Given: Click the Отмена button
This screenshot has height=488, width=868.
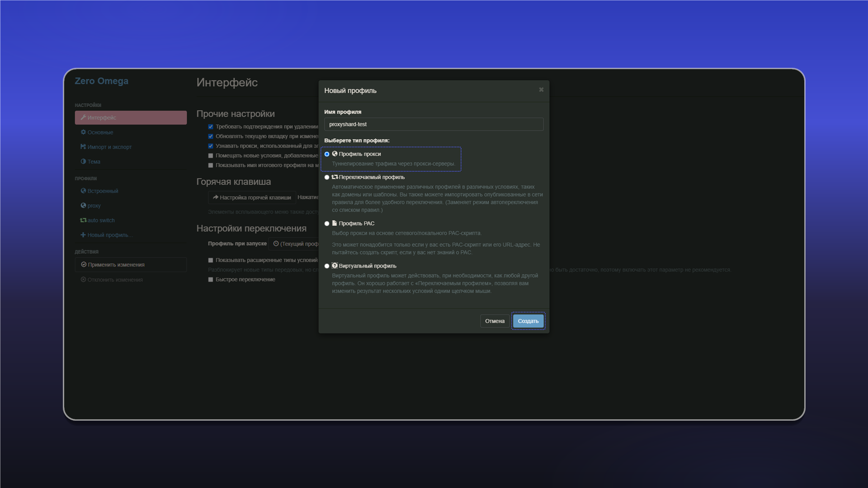Looking at the screenshot, I should tap(495, 321).
